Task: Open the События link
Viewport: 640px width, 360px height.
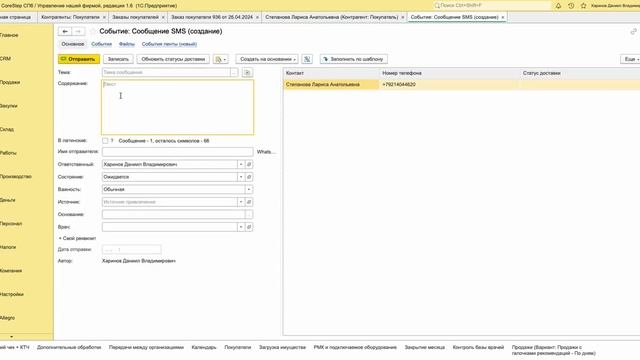Action: coord(102,44)
